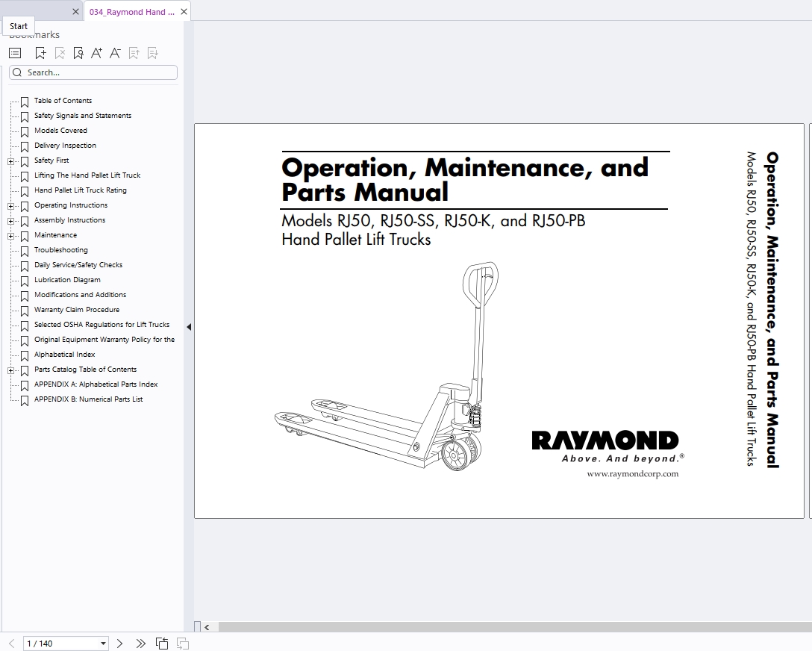Select the Lubrication Diagram bookmark
The image size is (812, 651).
coord(69,280)
